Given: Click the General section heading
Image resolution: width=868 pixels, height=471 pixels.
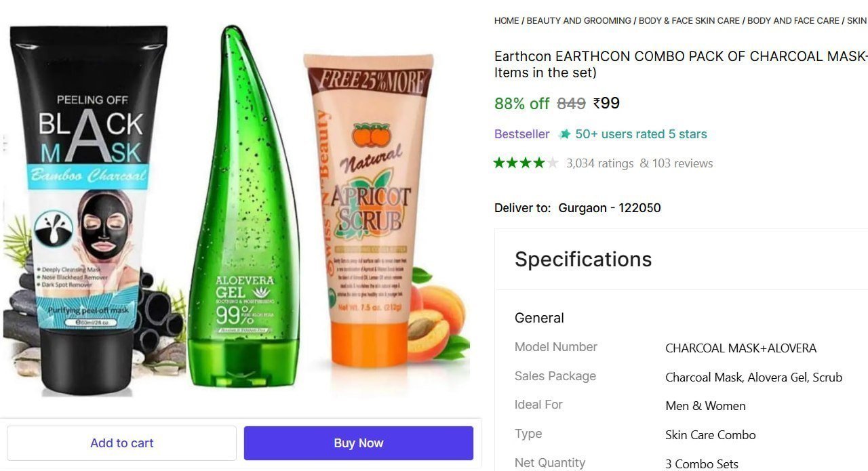Looking at the screenshot, I should tap(539, 318).
